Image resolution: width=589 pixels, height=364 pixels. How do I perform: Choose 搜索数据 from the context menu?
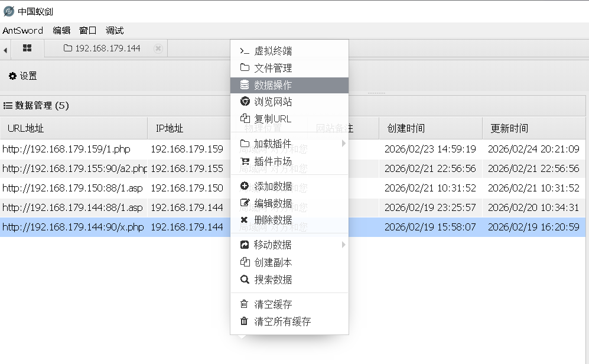(x=289, y=280)
